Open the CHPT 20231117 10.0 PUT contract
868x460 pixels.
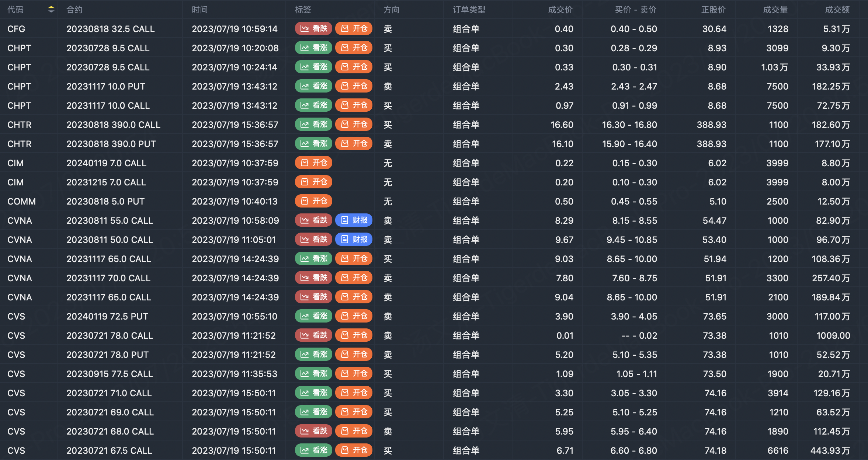[x=106, y=86]
